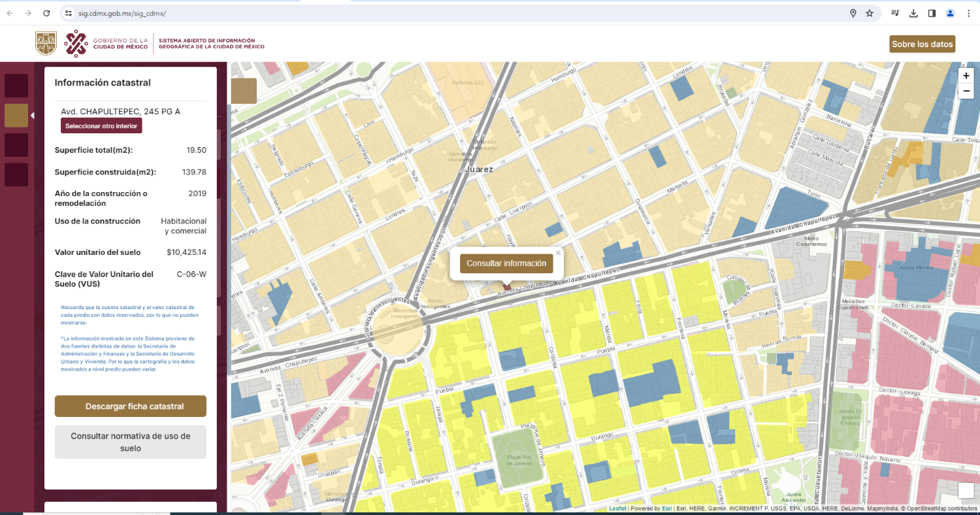The height and width of the screenshot is (515, 980).
Task: Click Consultar normativa de uso de suelo
Action: (x=131, y=442)
